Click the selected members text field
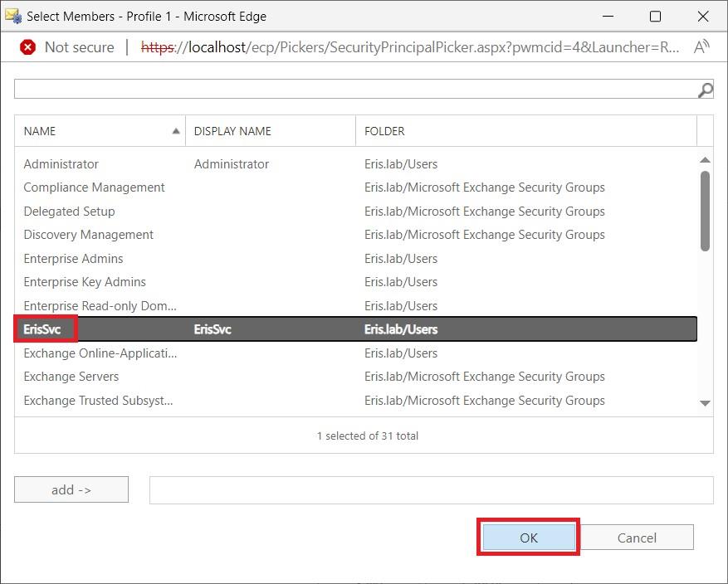This screenshot has width=728, height=584. pyautogui.click(x=431, y=490)
